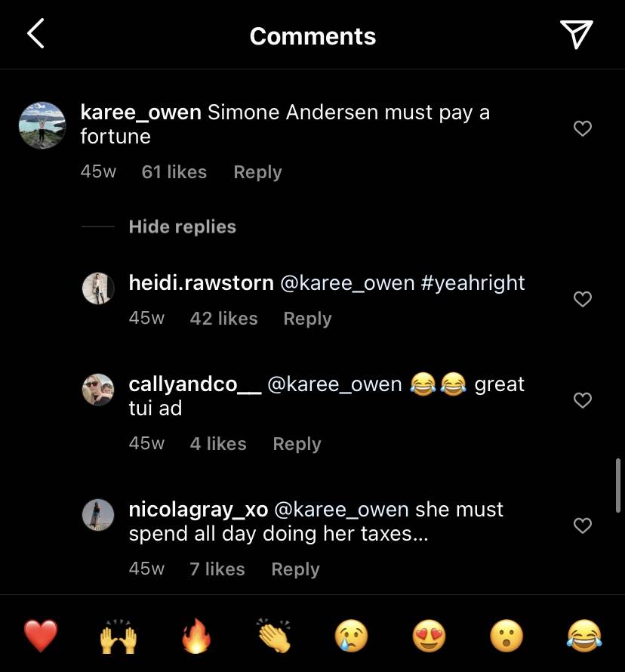
Task: Insert the raised hands emoji reaction
Action: coord(119,636)
